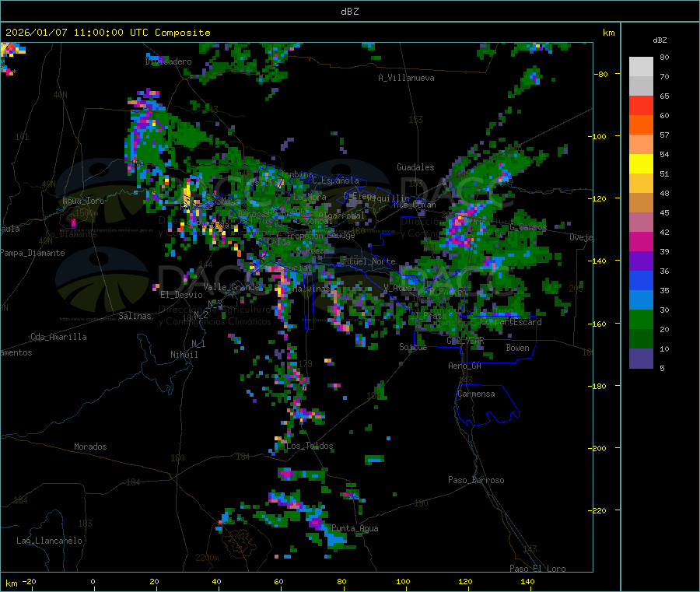Pick the 39 dBZ magenta color swatch
The width and height of the screenshot is (700, 592).
tap(641, 241)
